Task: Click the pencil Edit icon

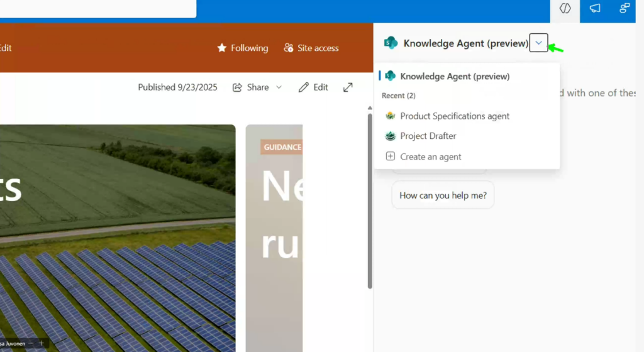Action: coord(304,87)
